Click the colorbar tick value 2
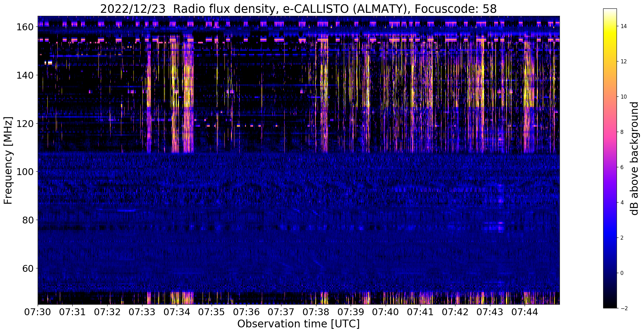This screenshot has height=333, width=644. (x=622, y=238)
